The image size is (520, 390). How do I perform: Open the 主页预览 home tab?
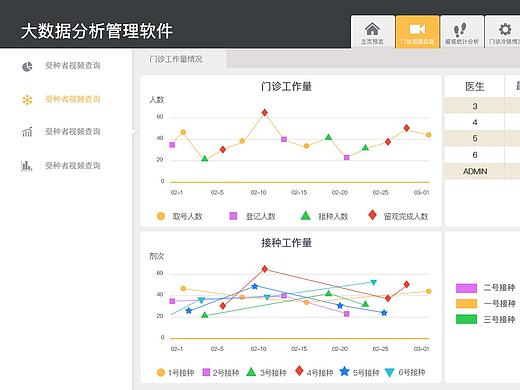(x=373, y=32)
